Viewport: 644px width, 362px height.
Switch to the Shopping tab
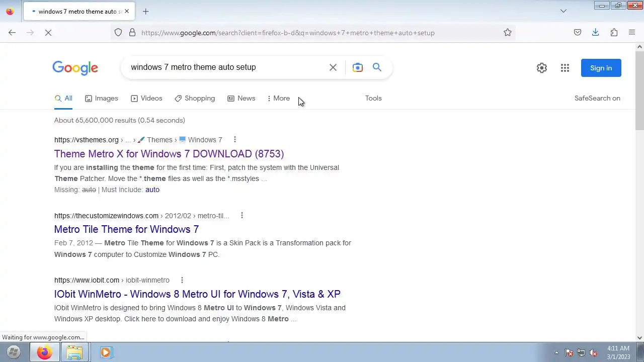pyautogui.click(x=195, y=99)
